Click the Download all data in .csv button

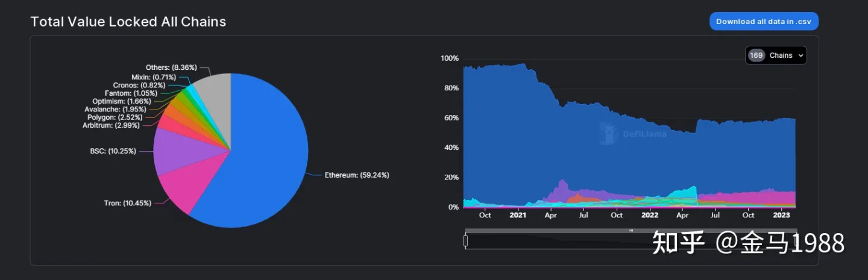coord(764,21)
